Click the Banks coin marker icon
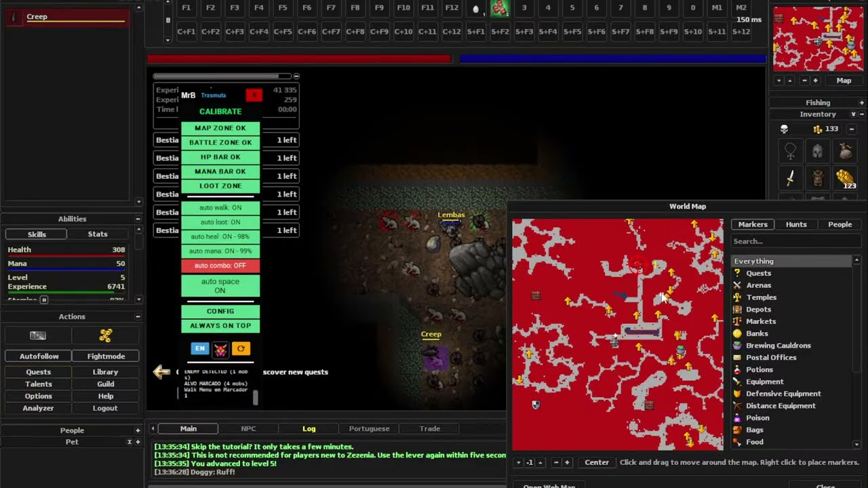Image resolution: width=868 pixels, height=488 pixels. 737,333
